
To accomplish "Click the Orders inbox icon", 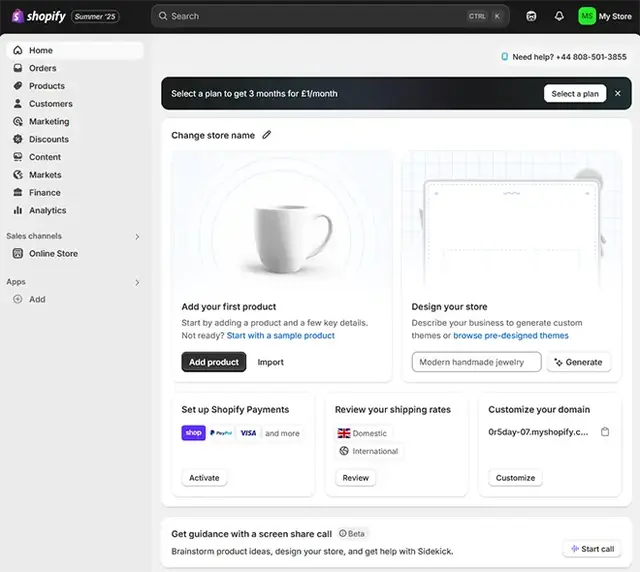I will 18,68.
